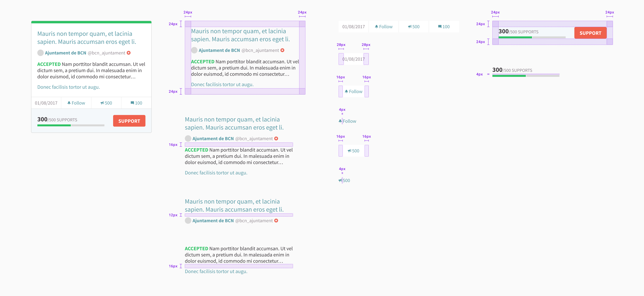Click the avatar below the purple band under title
Viewport: 644px width, 296px height.
tap(188, 221)
